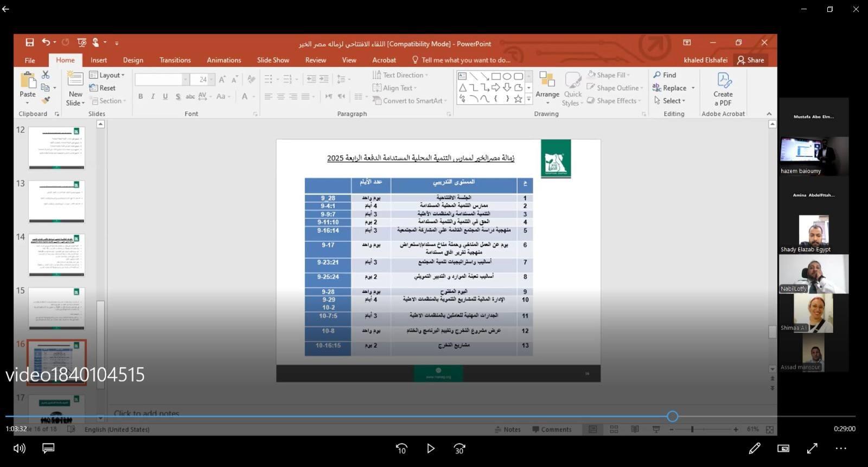Toggle Italic formatting
This screenshot has width=868, height=467.
(x=153, y=97)
